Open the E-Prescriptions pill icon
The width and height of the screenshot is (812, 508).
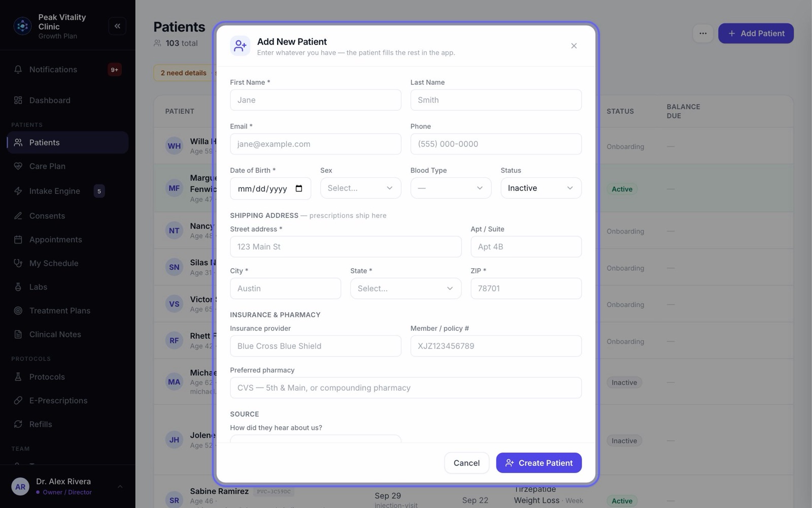[18, 400]
